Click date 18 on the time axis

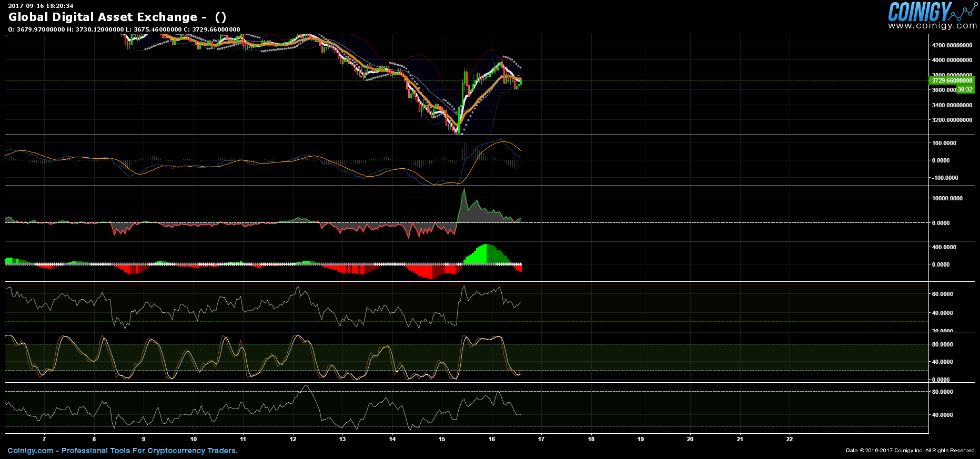(591, 439)
